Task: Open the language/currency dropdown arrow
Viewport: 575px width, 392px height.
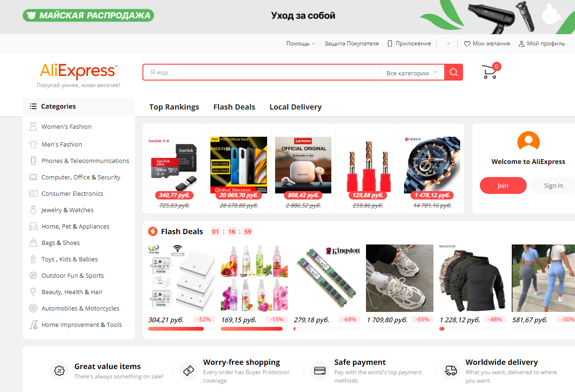Action: (x=448, y=44)
